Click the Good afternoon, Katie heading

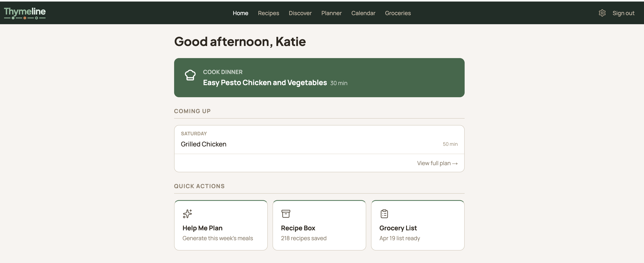(x=240, y=41)
